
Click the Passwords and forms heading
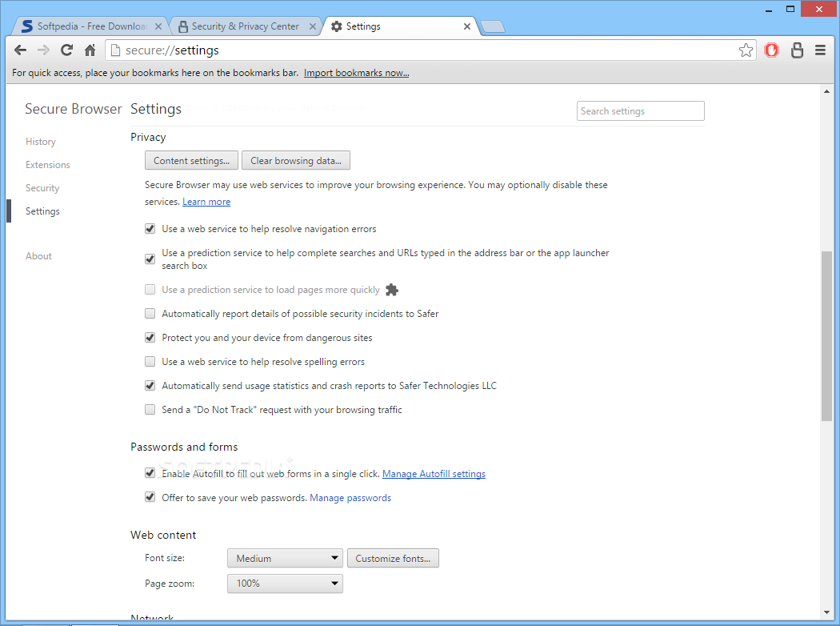[x=184, y=447]
